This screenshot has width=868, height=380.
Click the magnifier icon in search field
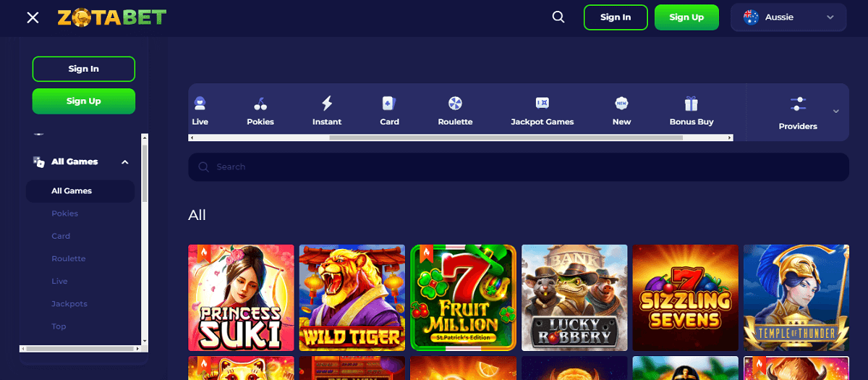(204, 167)
